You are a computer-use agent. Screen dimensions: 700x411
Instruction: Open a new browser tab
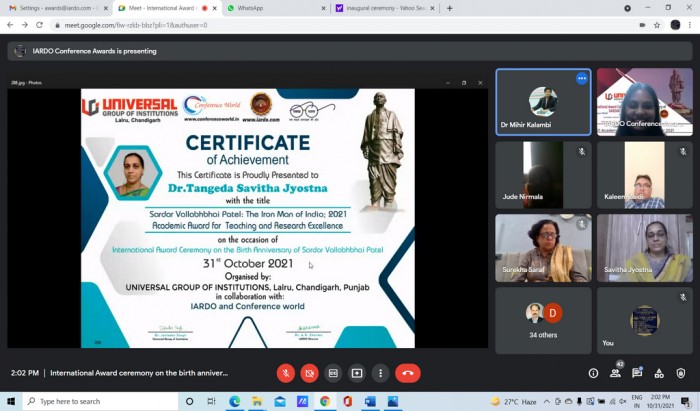click(449, 8)
